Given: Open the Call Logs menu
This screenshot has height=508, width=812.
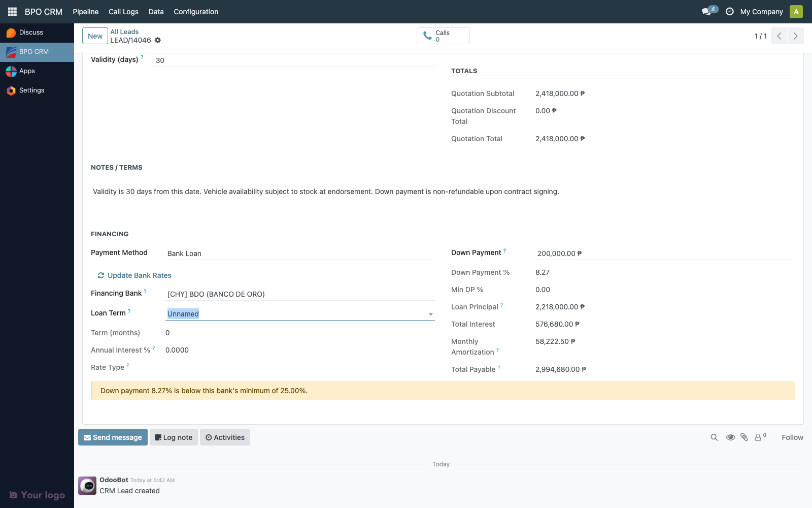Looking at the screenshot, I should tap(123, 11).
